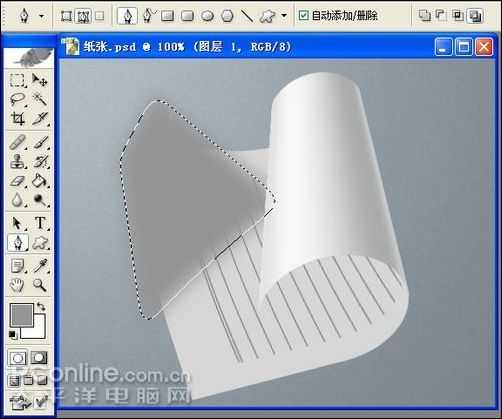
Task: Select the Rectangular Marquee tool
Action: point(17,80)
